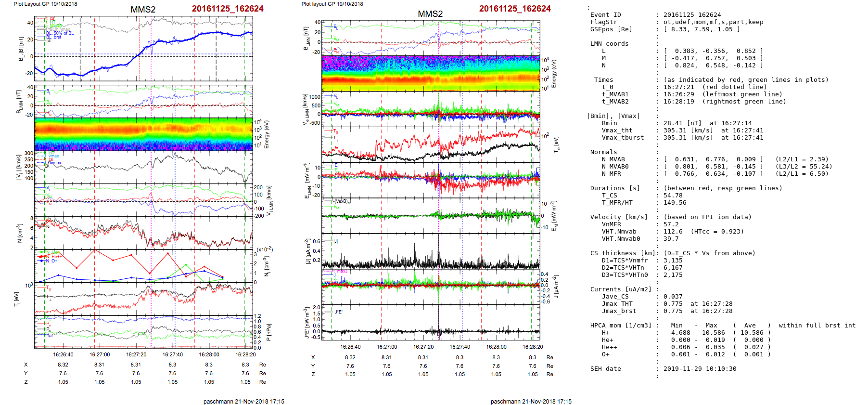868x405 pixels.
Task: Click the MMS2 title above left plot
Action: pyautogui.click(x=143, y=10)
